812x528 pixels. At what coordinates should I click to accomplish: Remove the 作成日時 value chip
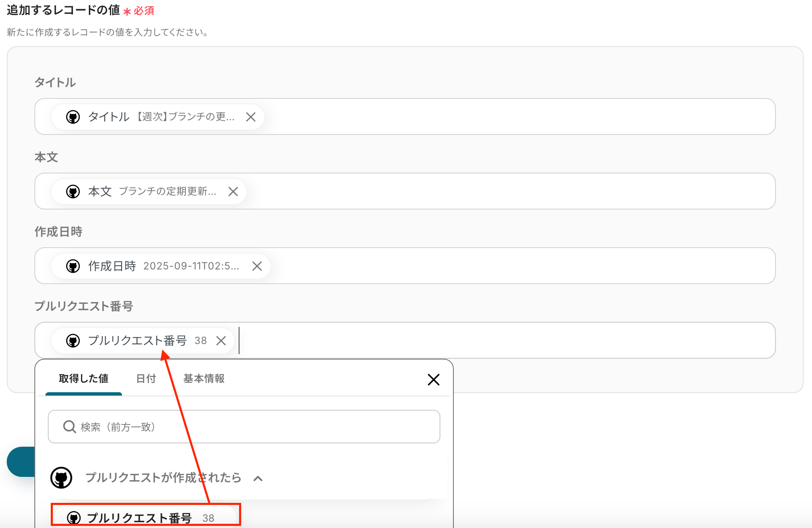coord(257,266)
